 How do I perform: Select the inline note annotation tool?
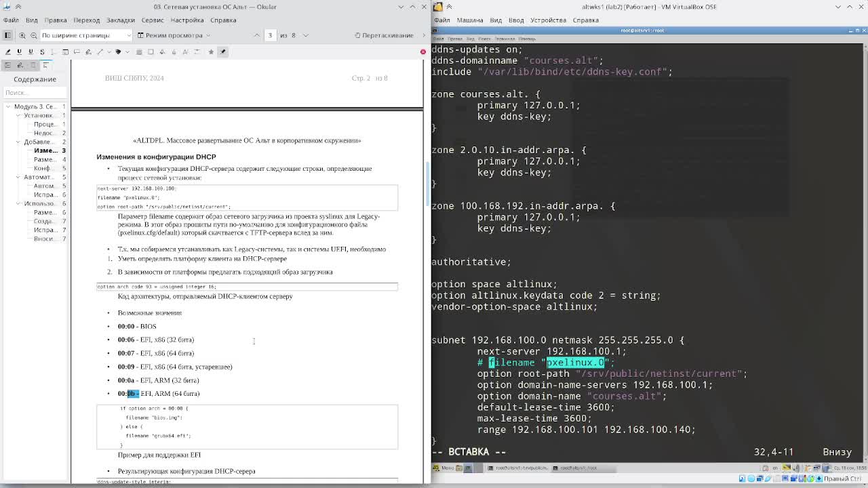click(x=65, y=52)
